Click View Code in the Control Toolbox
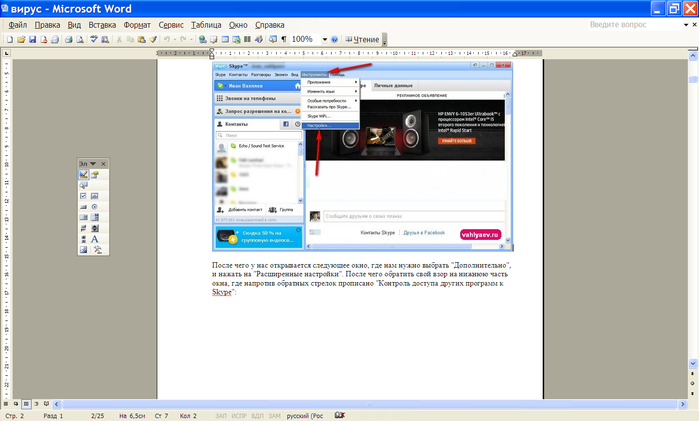Screen dimensions: 699x421 point(83,186)
